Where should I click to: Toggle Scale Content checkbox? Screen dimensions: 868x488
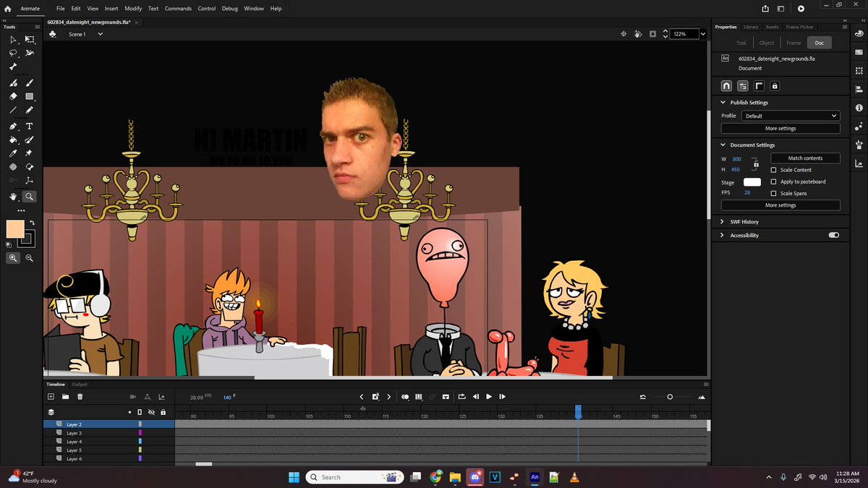pyautogui.click(x=774, y=170)
